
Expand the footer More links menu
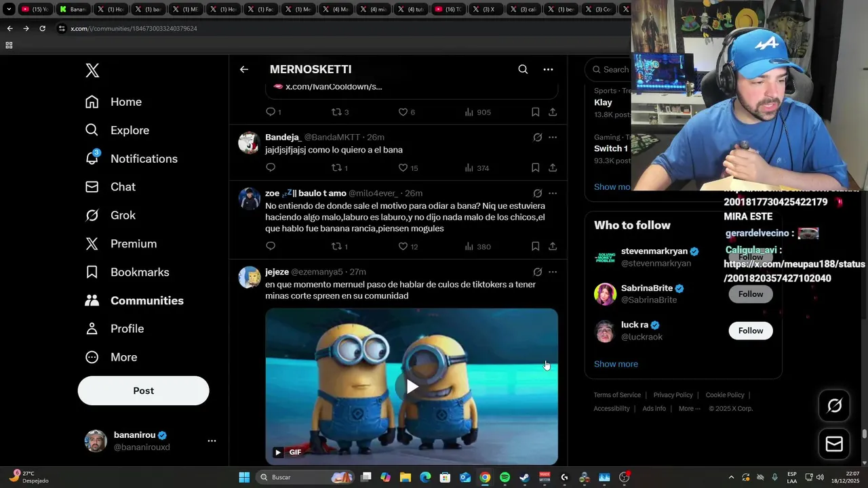pos(690,409)
